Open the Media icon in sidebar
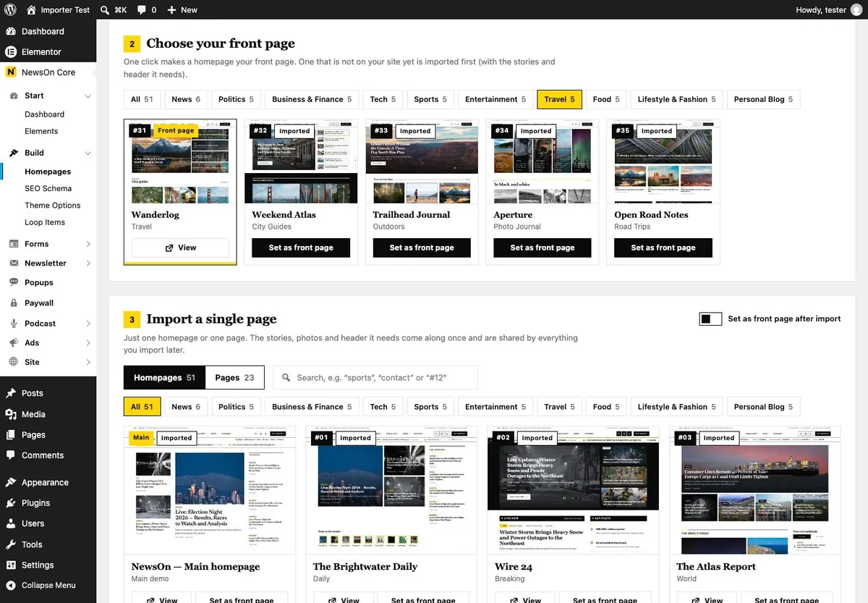Viewport: 868px width, 603px height. click(x=11, y=414)
